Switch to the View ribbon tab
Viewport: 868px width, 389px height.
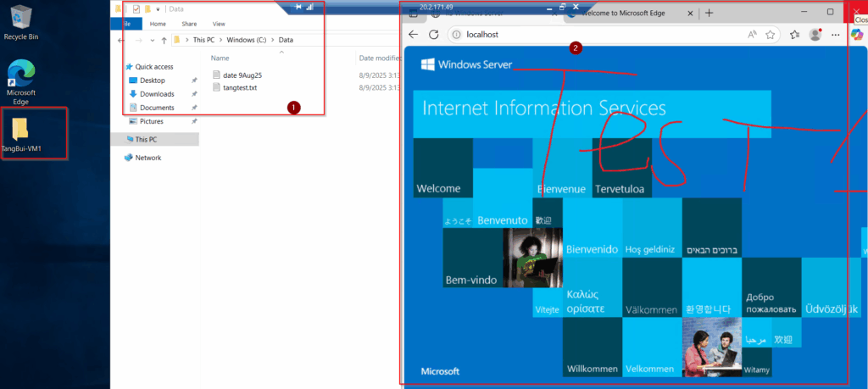pos(219,24)
